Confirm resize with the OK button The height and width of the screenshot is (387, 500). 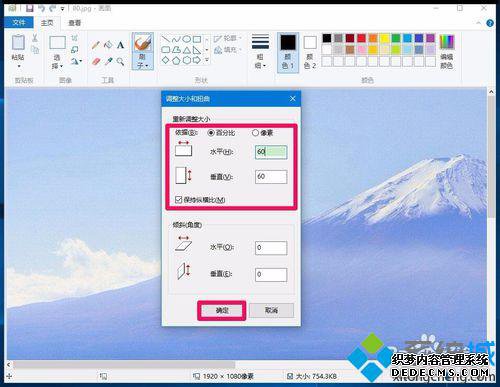pos(222,311)
